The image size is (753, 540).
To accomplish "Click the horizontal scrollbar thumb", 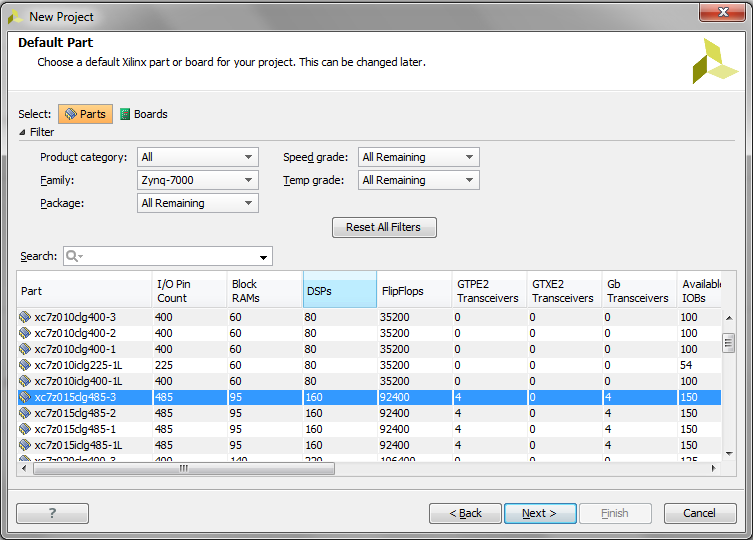I will (x=184, y=468).
